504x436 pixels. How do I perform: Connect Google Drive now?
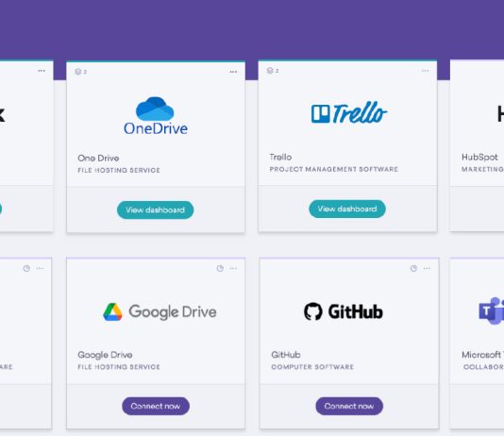click(x=156, y=406)
